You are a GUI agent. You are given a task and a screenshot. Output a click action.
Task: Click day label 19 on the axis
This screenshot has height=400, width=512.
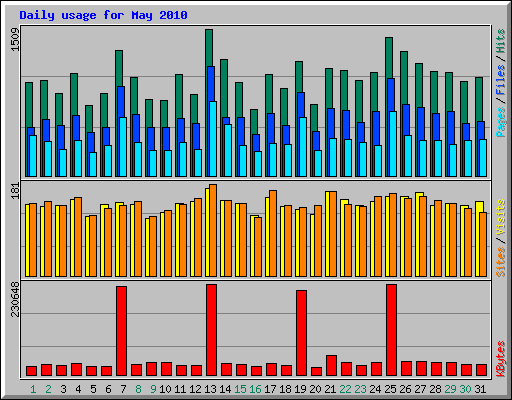coord(300,389)
